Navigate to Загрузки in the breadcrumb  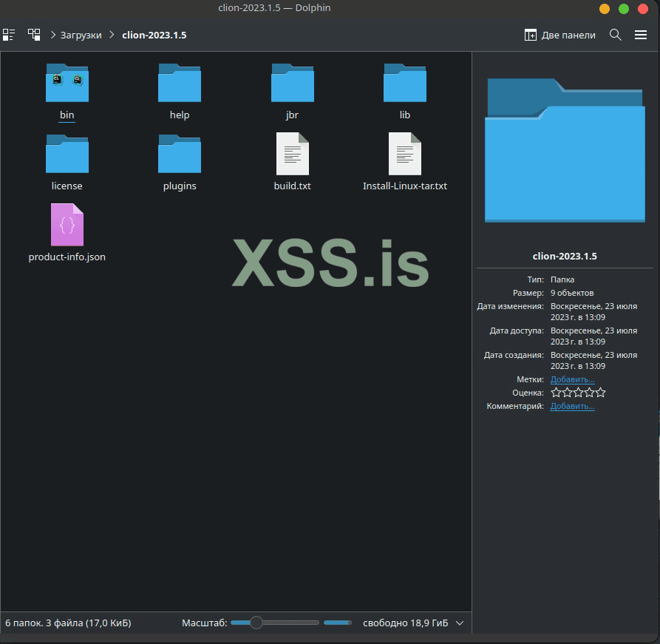click(81, 35)
